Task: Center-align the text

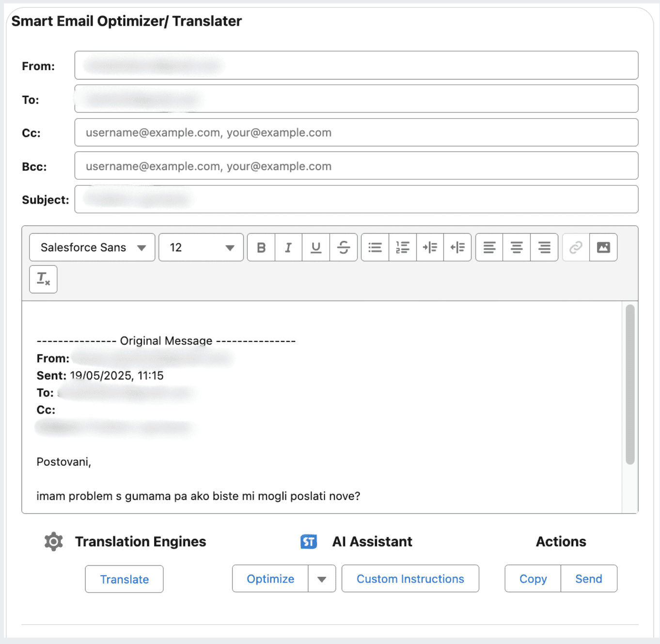Action: point(517,247)
